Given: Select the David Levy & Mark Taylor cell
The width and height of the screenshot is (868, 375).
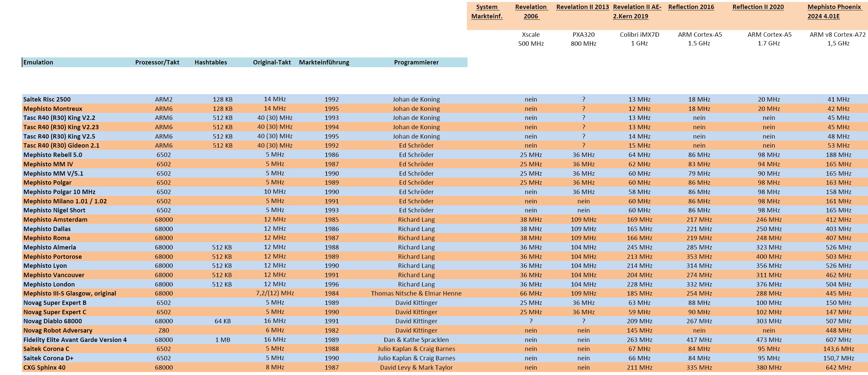Looking at the screenshot, I should pos(416,368).
